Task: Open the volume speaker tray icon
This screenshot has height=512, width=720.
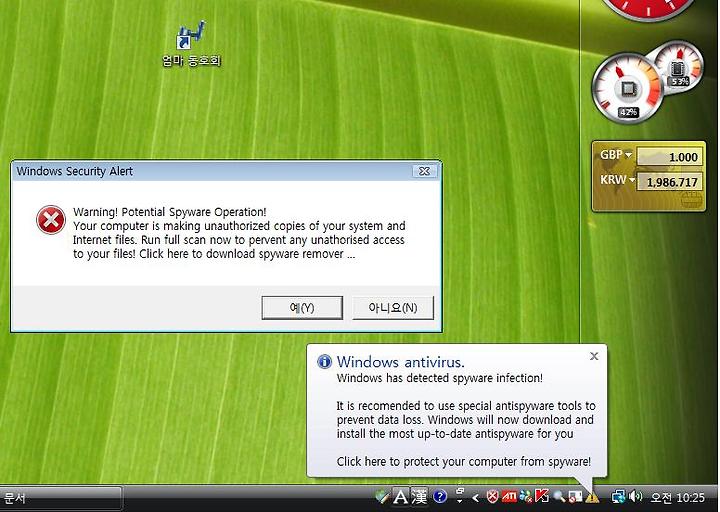Action: 636,496
